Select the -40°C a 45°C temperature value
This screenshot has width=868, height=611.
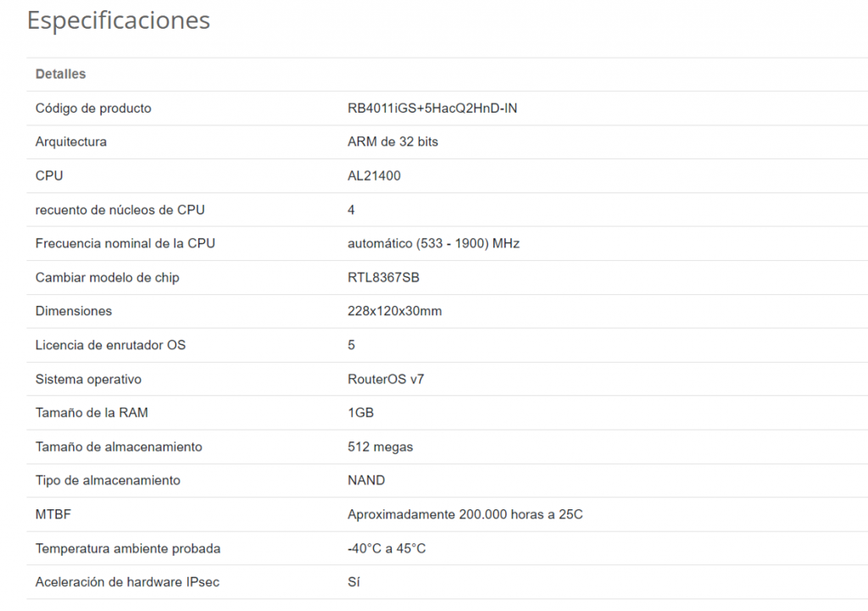click(x=387, y=549)
